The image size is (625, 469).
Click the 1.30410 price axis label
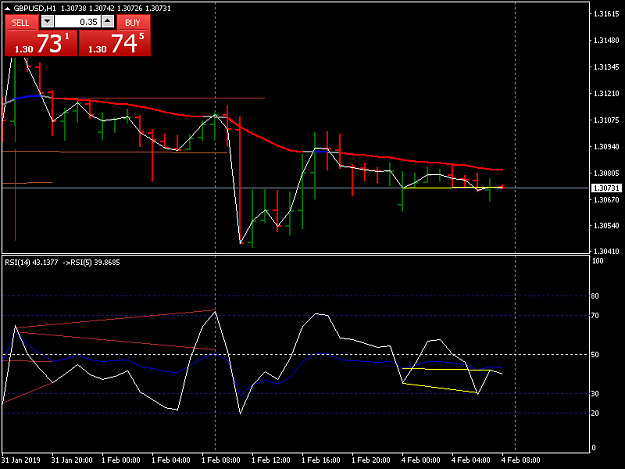click(606, 251)
